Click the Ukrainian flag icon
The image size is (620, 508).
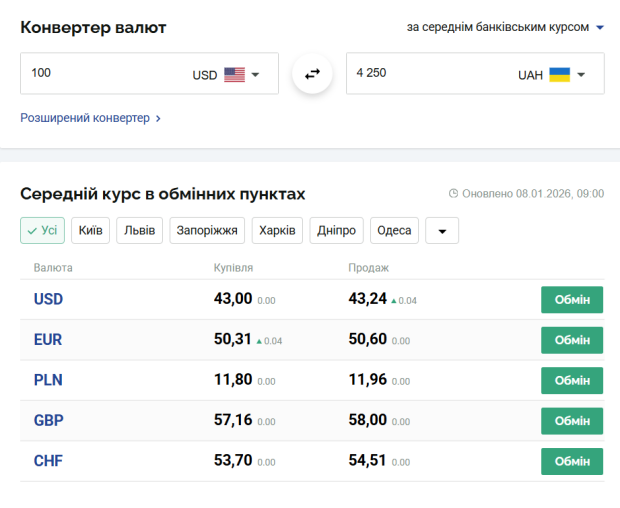[x=559, y=74]
